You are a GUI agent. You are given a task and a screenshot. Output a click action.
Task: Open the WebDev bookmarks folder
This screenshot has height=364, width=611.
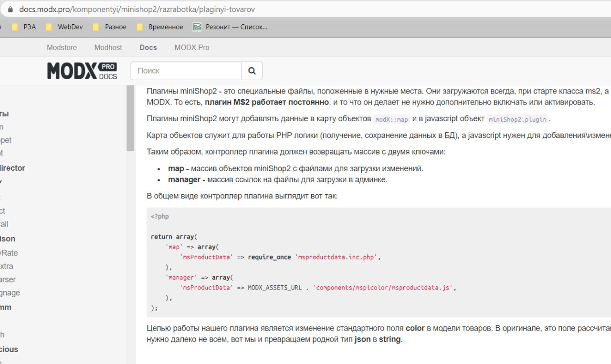click(64, 27)
